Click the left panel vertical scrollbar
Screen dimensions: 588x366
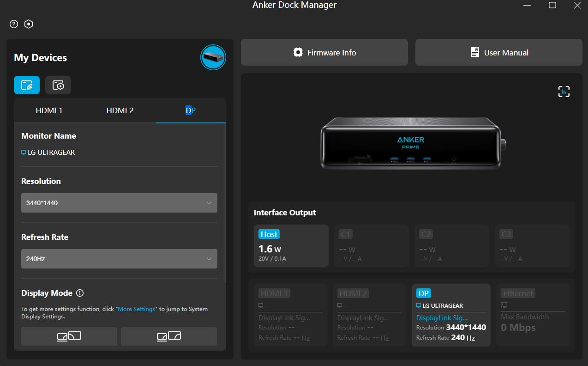click(x=225, y=203)
